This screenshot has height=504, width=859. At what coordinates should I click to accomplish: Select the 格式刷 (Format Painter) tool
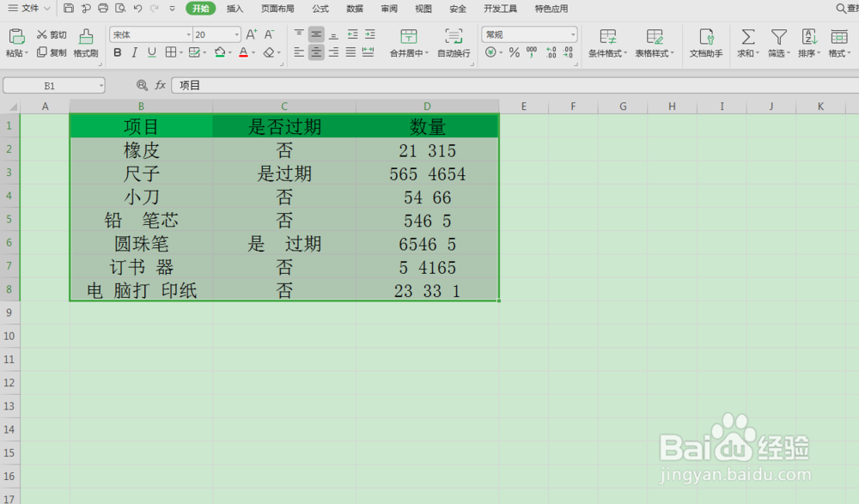click(x=85, y=43)
